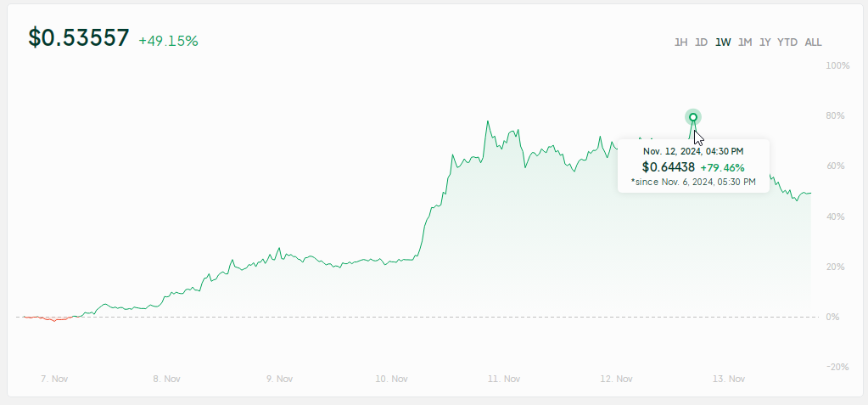Click the +79.46% value in tooltip
The width and height of the screenshot is (868, 405).
point(722,167)
